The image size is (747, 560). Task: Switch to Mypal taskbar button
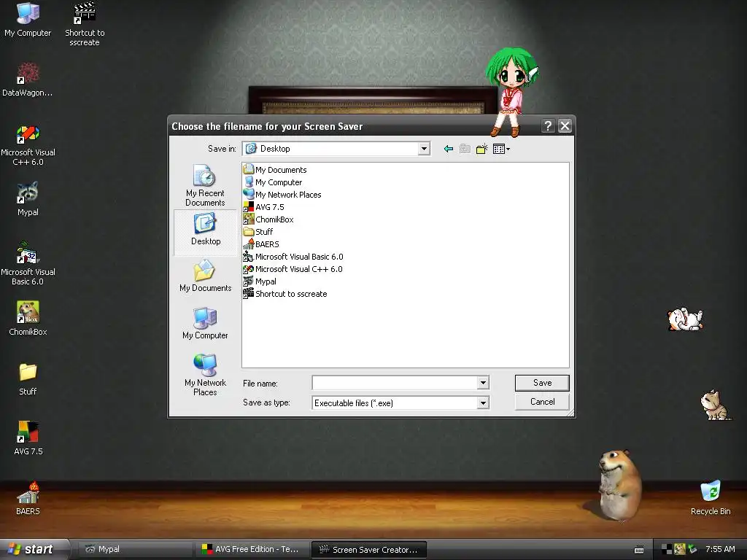135,550
